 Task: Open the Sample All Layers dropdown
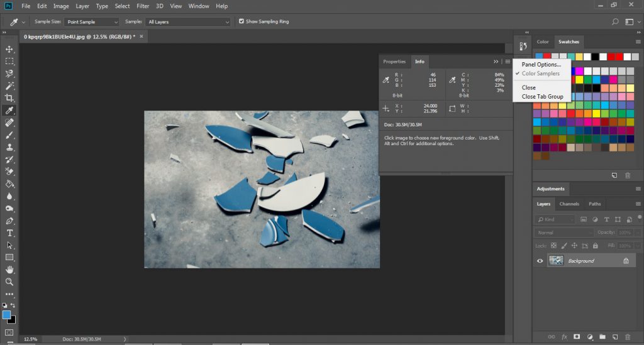(188, 21)
